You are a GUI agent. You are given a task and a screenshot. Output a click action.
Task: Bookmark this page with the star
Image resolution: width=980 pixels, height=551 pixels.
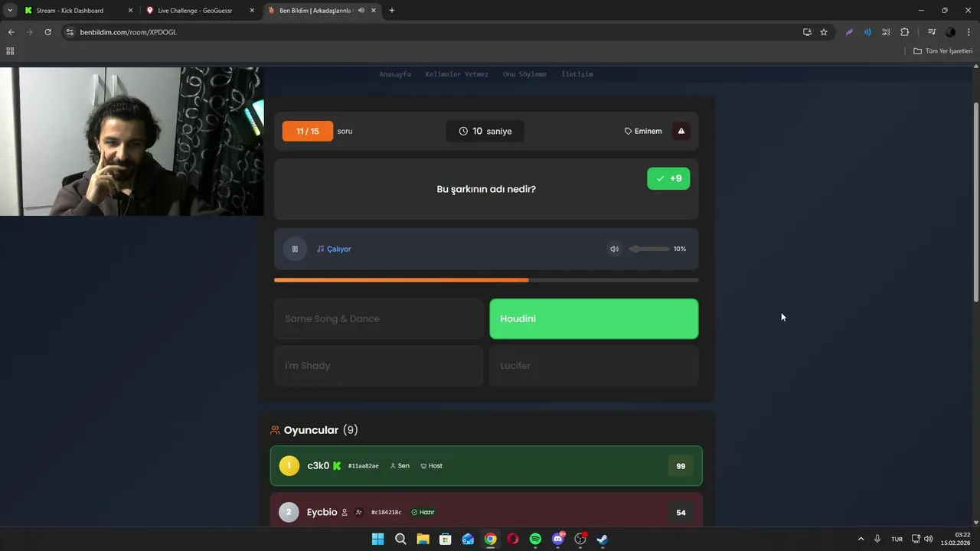pyautogui.click(x=824, y=32)
